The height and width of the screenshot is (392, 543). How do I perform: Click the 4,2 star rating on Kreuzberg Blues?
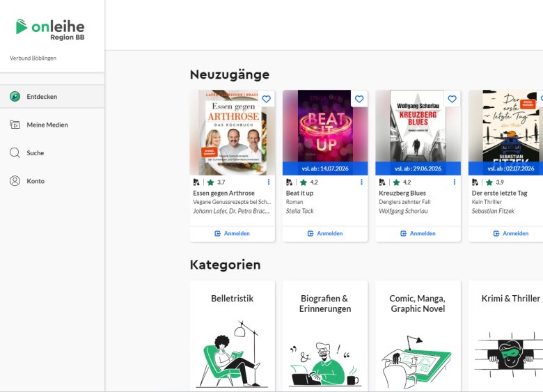point(402,182)
